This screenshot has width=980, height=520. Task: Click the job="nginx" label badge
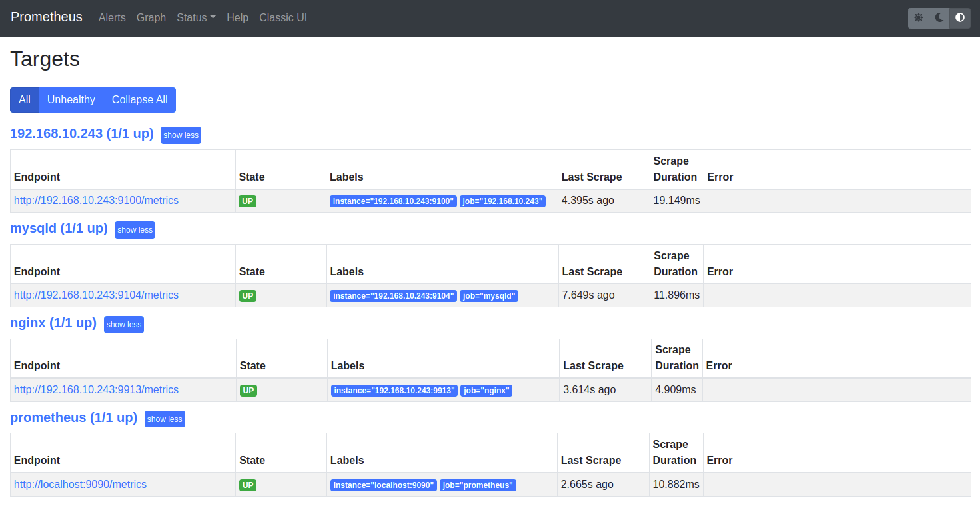point(487,391)
